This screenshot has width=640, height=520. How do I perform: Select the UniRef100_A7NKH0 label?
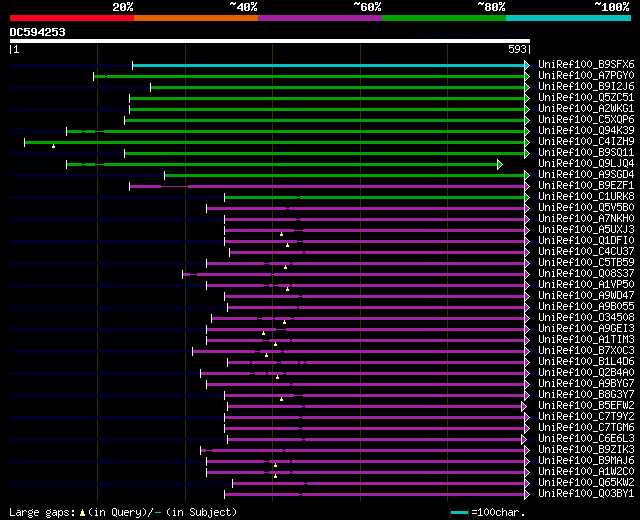[586, 219]
